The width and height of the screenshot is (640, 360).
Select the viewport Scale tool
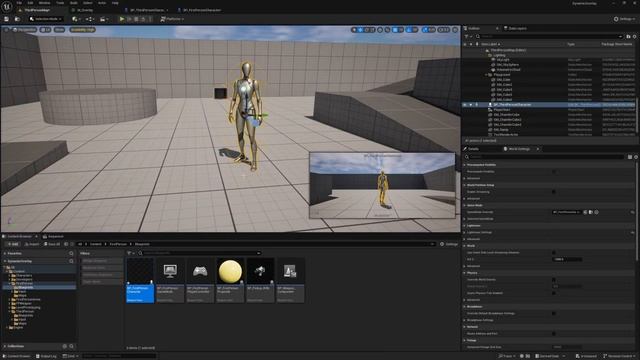click(x=372, y=30)
